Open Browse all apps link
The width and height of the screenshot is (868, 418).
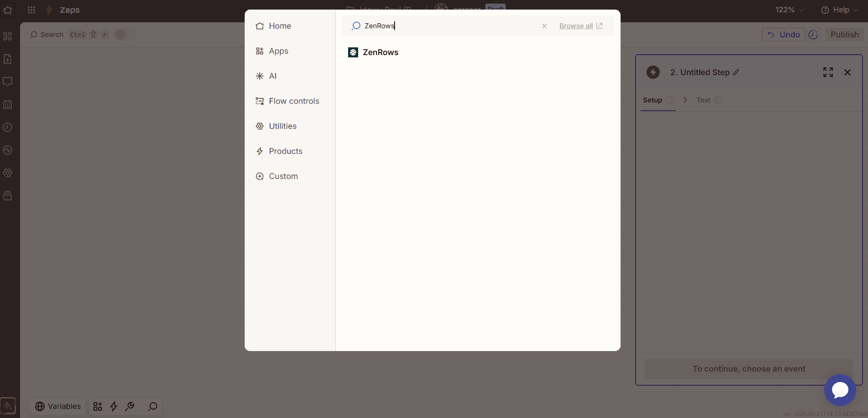[581, 26]
